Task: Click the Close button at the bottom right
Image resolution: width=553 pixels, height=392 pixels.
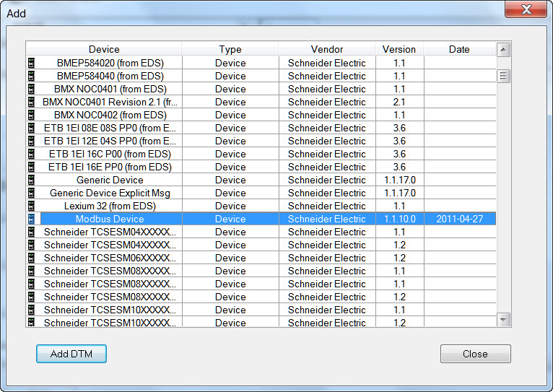Action: tap(476, 354)
